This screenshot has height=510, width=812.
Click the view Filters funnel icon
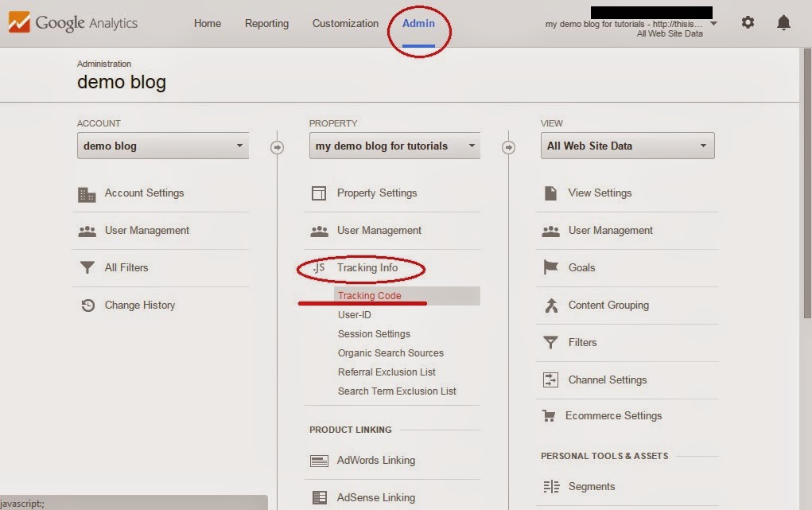[x=550, y=343]
